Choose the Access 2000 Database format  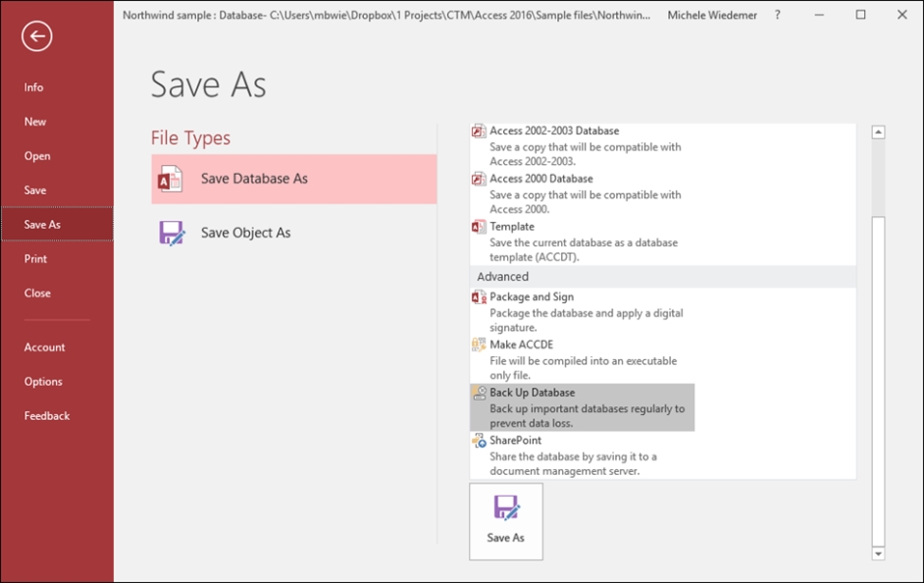tap(583, 193)
